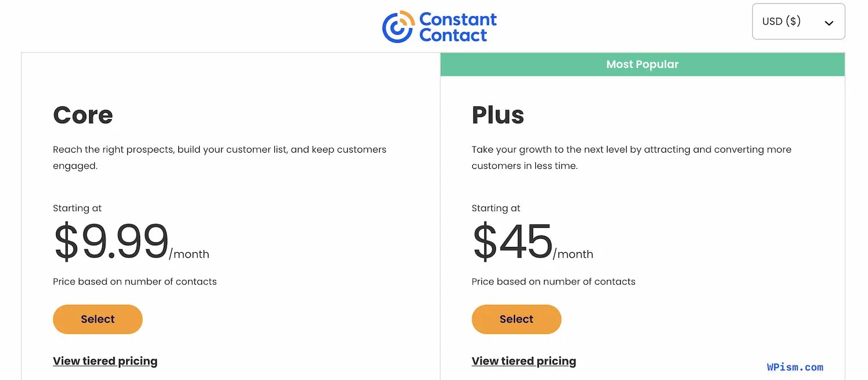
Task: Click the Most Popular banner
Action: tap(642, 64)
